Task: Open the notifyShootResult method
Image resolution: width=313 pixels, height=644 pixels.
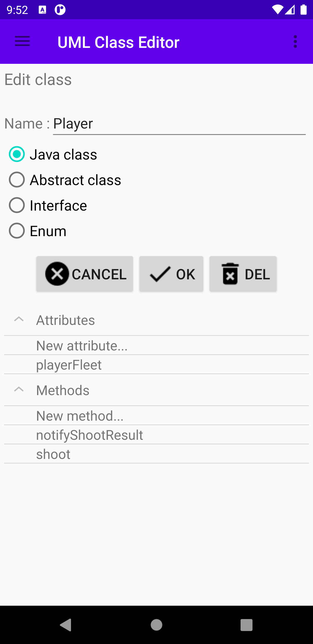Action: click(90, 435)
